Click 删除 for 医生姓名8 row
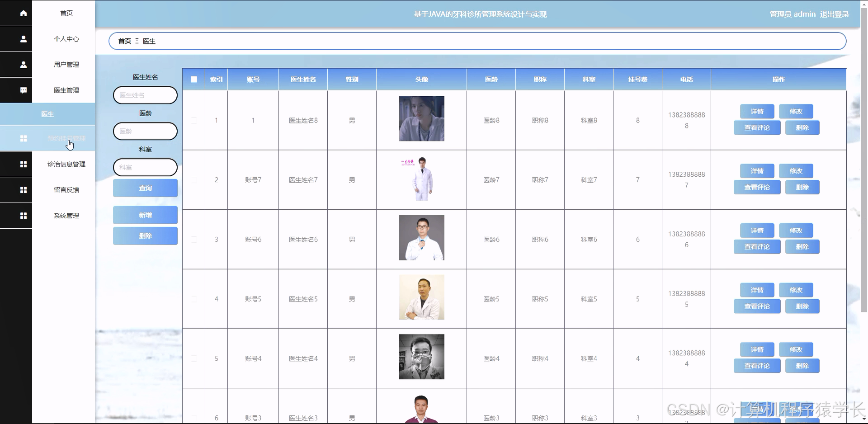The height and width of the screenshot is (424, 868). click(802, 128)
